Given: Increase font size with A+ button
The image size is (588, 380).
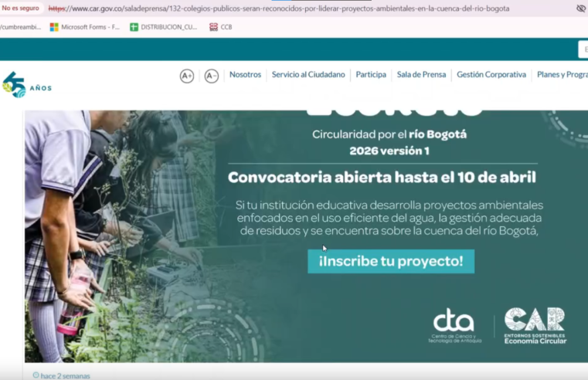Looking at the screenshot, I should pyautogui.click(x=187, y=76).
